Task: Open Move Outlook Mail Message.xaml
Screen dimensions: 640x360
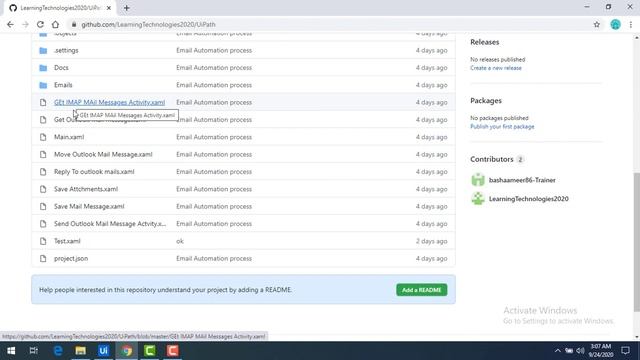Action: (x=103, y=154)
